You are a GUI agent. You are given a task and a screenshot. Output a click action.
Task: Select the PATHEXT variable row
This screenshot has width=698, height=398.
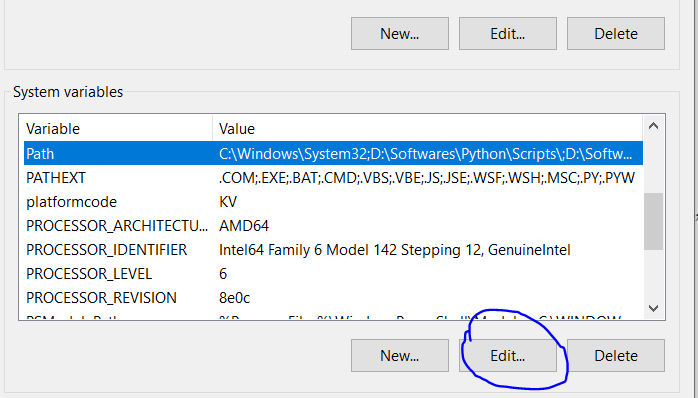[333, 178]
